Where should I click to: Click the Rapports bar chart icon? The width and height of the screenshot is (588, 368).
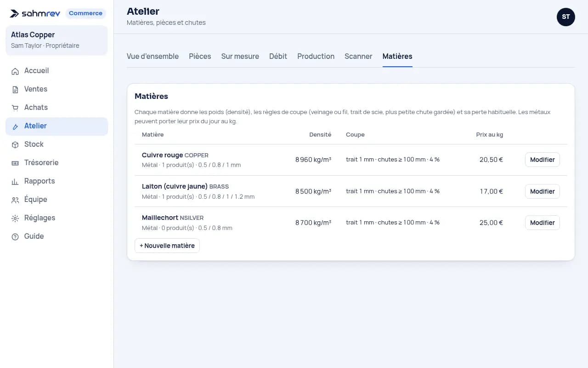(15, 181)
